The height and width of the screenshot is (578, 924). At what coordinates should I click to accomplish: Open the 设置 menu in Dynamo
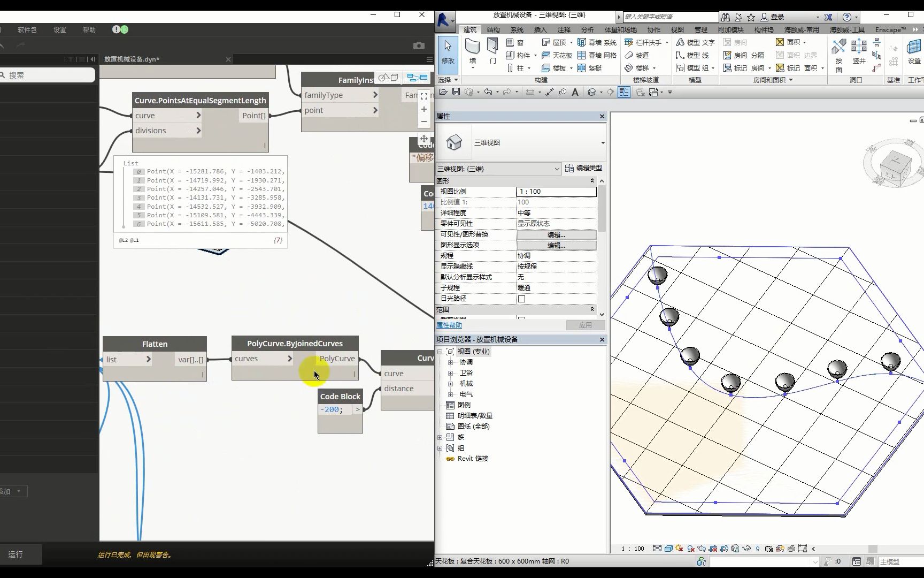59,29
